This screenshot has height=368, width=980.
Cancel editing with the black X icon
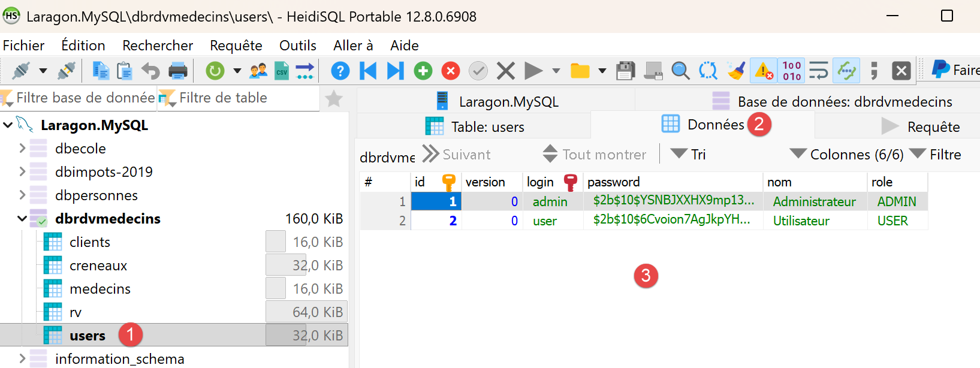(x=506, y=71)
